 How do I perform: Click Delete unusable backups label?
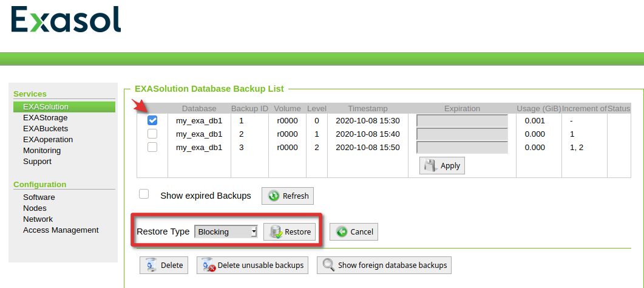point(260,266)
